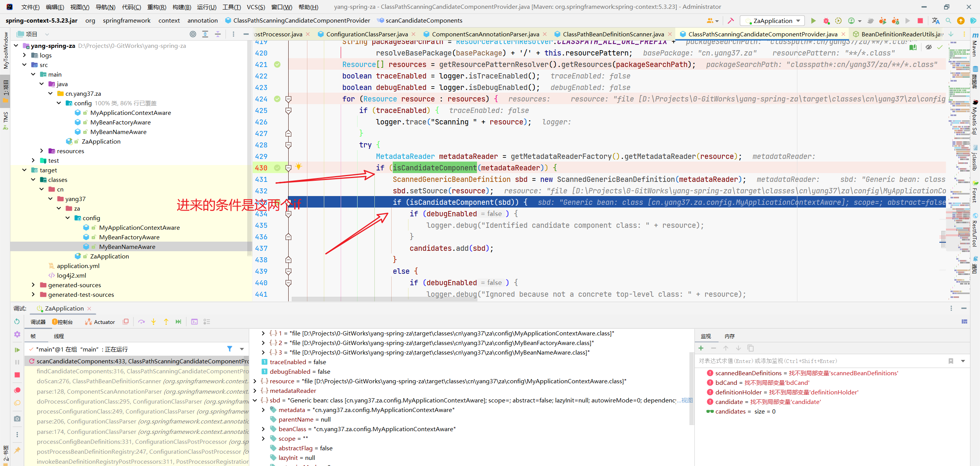Open evaluate expression console icon
Viewport: 980px width, 466px height.
tap(194, 322)
